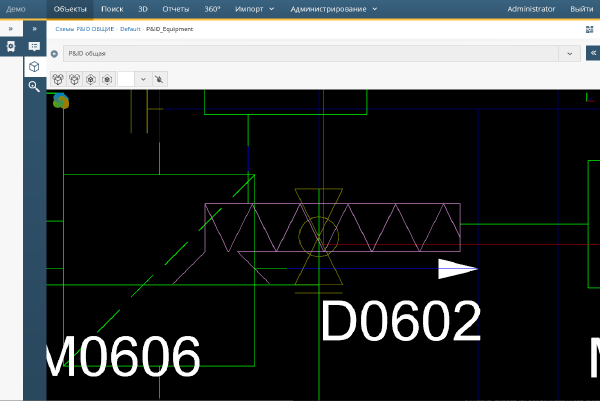Viewport: 600px width, 401px height.
Task: Click the zoom search magnifier icon
Action: coord(35,87)
